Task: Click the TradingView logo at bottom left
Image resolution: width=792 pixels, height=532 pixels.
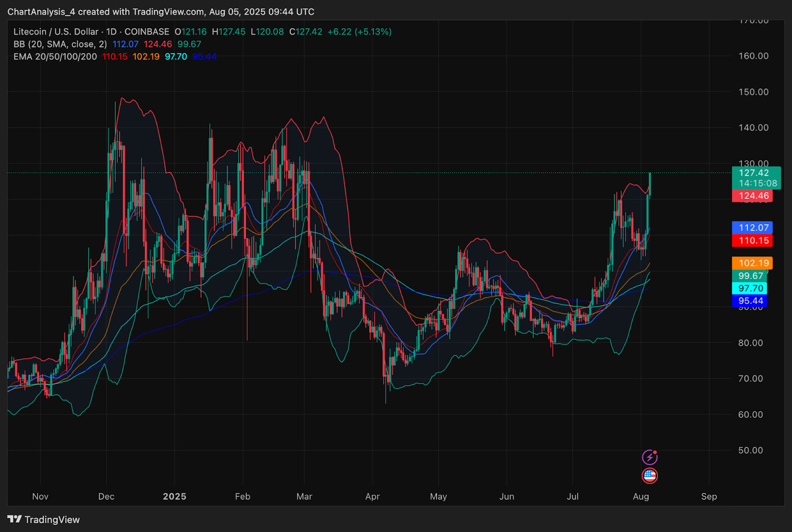Action: point(44,520)
